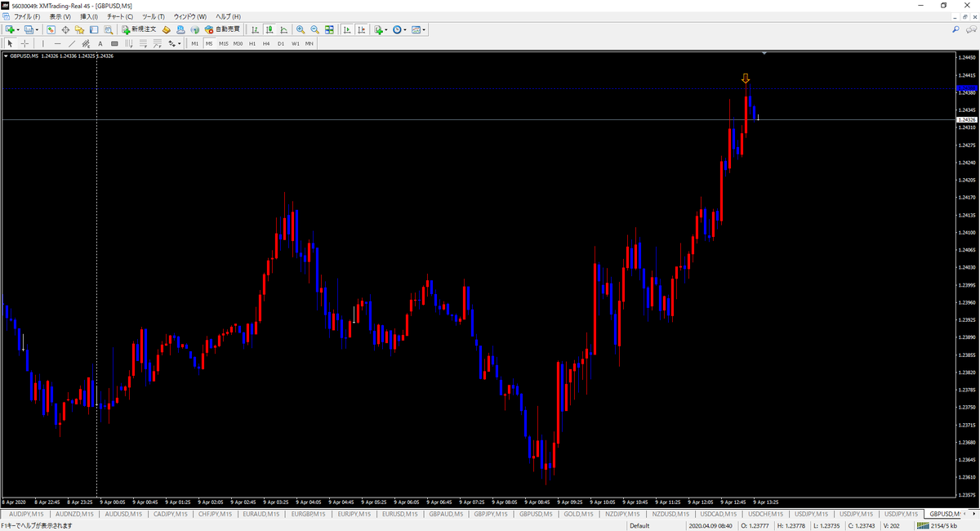Click the Default profile in status bar
This screenshot has width=980, height=531.
tap(639, 525)
